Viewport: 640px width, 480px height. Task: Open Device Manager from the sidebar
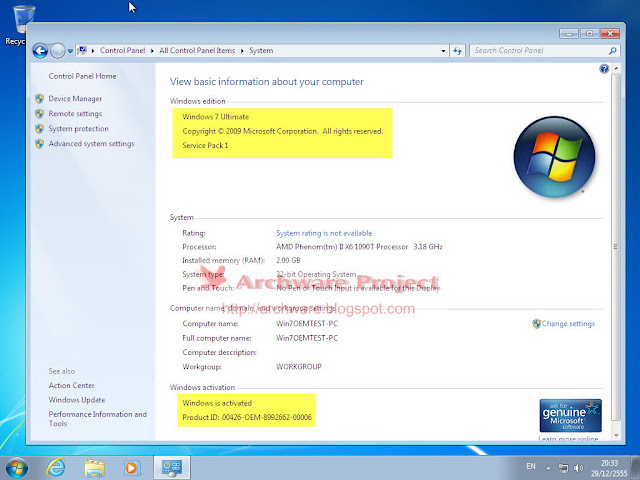[x=75, y=99]
